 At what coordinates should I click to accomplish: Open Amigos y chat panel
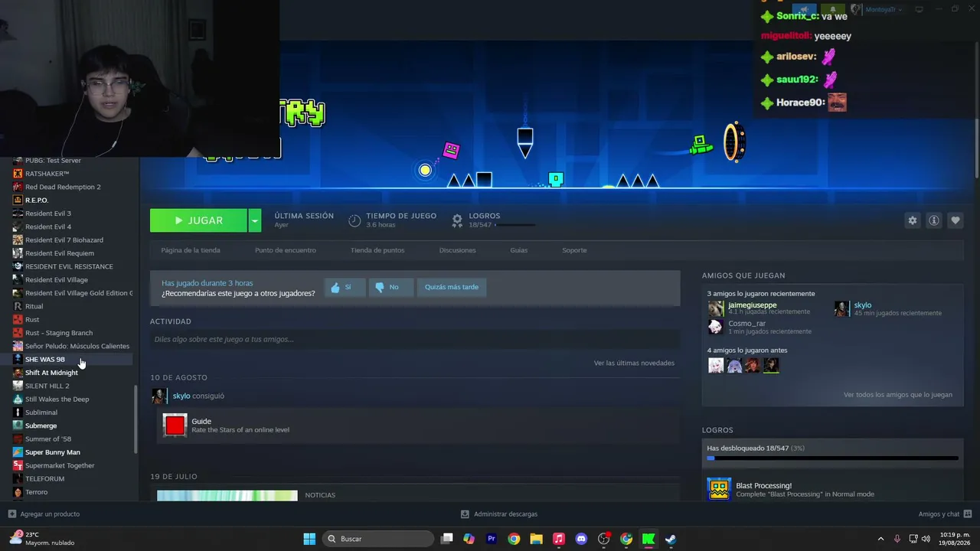click(x=945, y=514)
